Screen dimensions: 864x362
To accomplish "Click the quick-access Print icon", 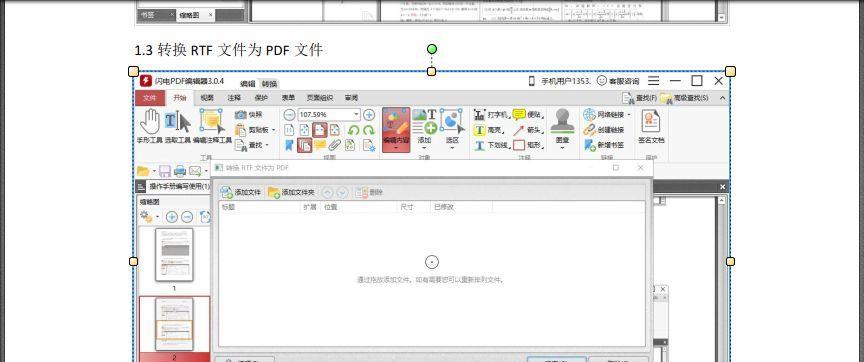I will (180, 171).
